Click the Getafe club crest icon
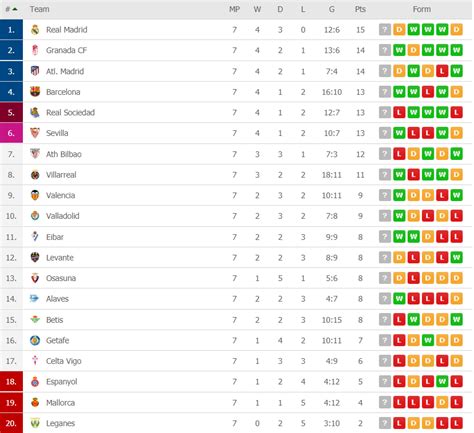 pos(35,340)
